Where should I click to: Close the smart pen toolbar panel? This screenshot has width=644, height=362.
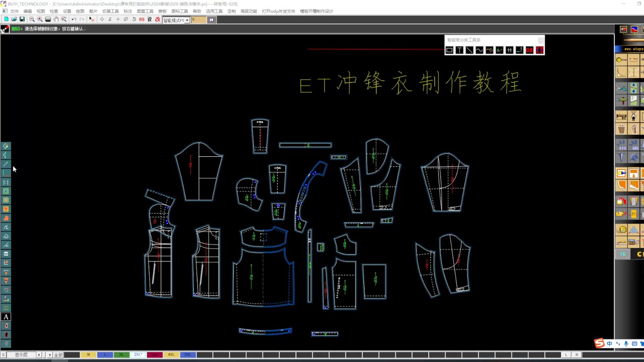coord(541,40)
